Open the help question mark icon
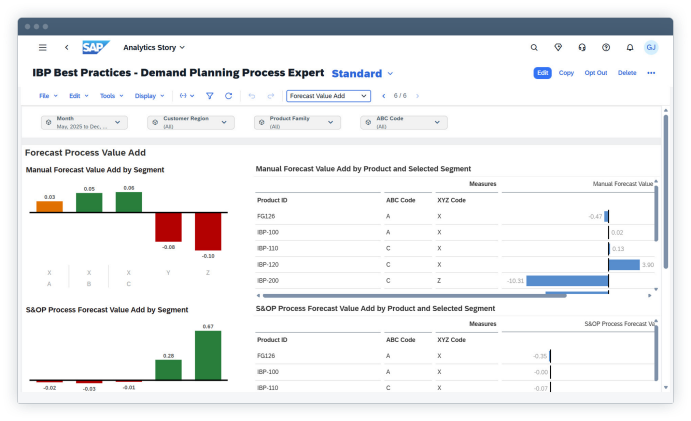Viewport: 691px width, 421px height. (606, 47)
